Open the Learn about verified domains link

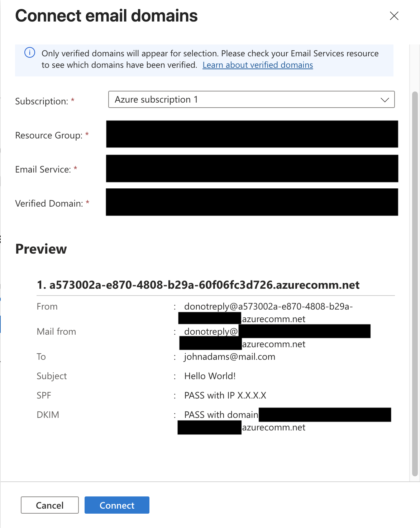point(258,65)
